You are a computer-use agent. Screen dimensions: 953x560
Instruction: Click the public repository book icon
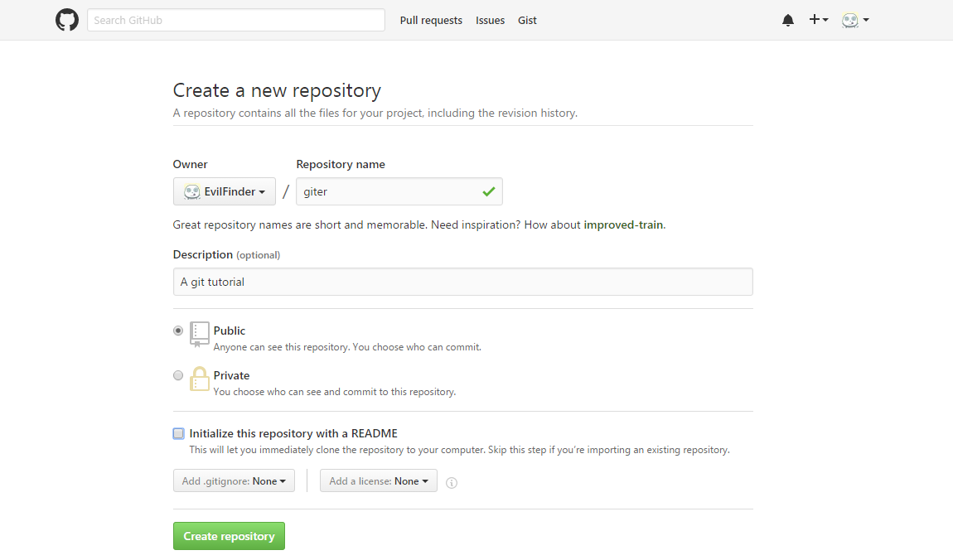[200, 334]
